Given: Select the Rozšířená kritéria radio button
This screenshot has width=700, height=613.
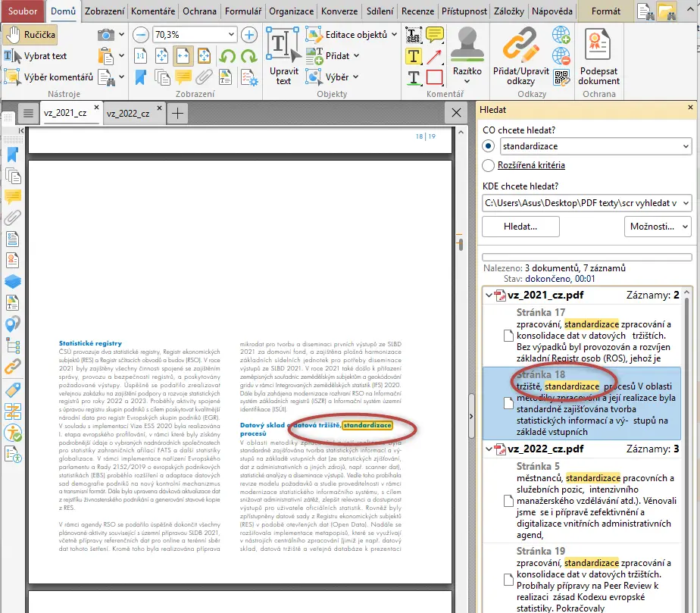Looking at the screenshot, I should [x=489, y=165].
